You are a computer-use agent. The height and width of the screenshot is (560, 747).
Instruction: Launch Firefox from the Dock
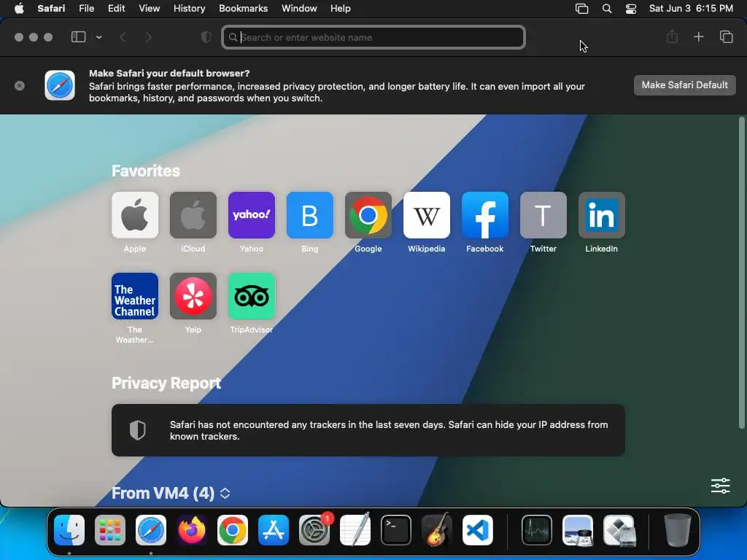(x=192, y=530)
